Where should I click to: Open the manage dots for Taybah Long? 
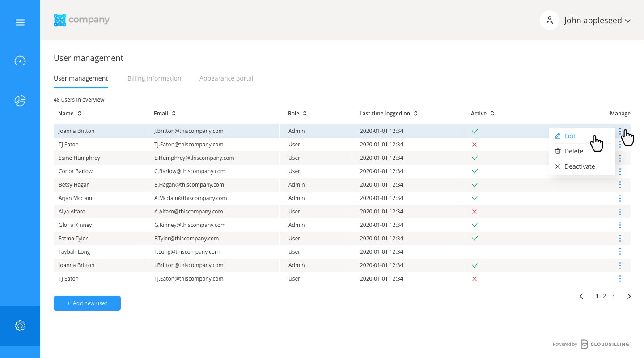coord(620,252)
